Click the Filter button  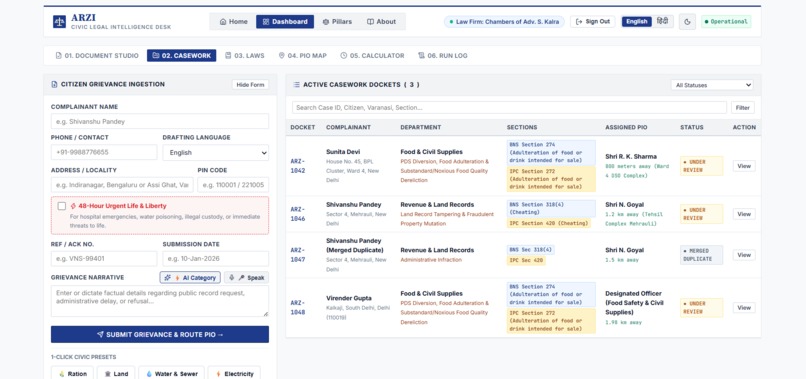pos(742,107)
